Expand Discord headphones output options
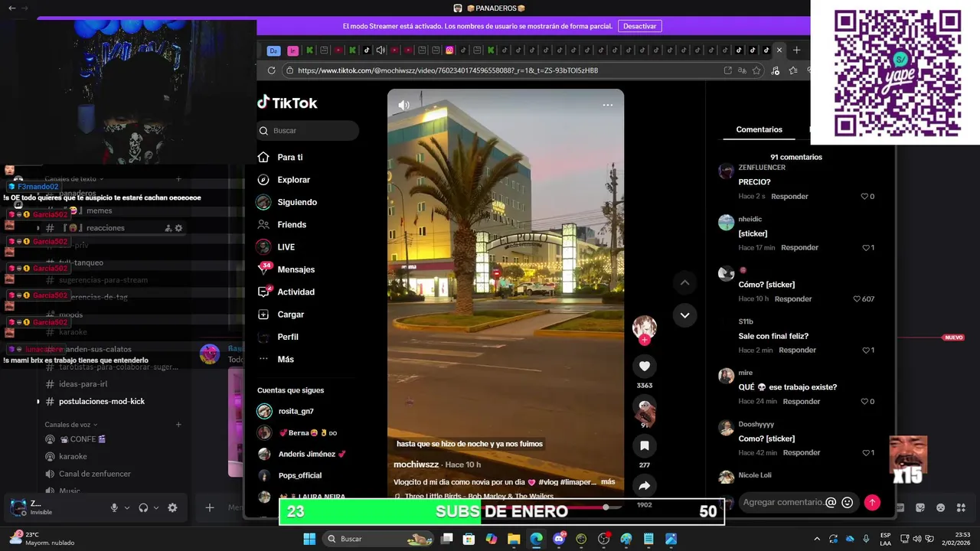 156,507
